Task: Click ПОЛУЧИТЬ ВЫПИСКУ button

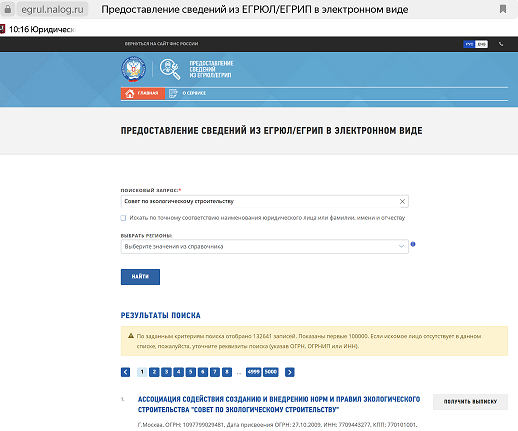Action: click(x=470, y=402)
